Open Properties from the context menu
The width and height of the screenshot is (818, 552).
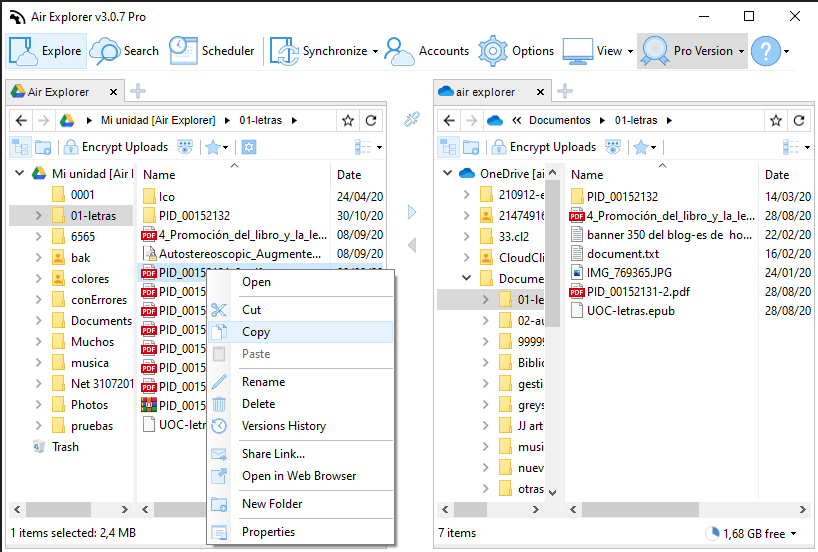tap(300, 532)
